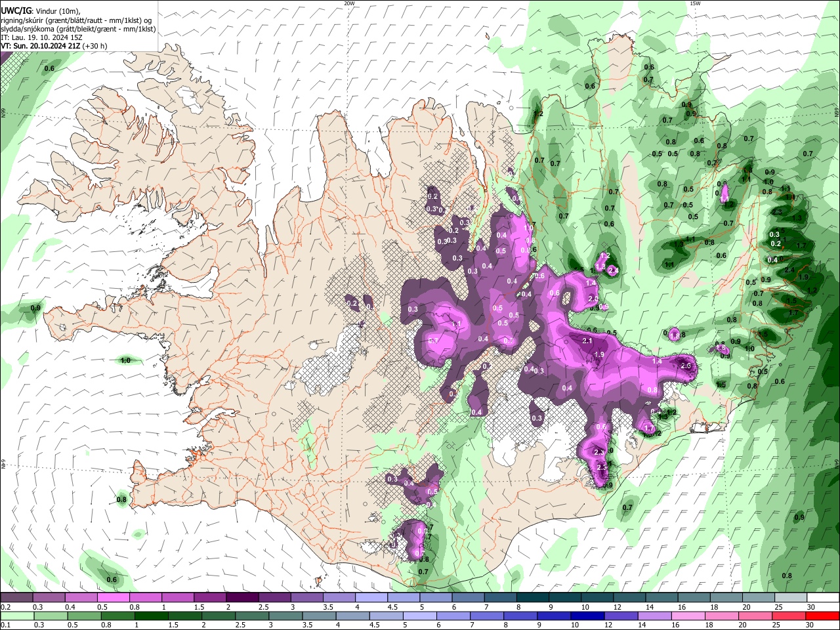The width and height of the screenshot is (840, 630).
Task: Select the snow legend swatch between 0.2 and 0.3
Action: 16,597
